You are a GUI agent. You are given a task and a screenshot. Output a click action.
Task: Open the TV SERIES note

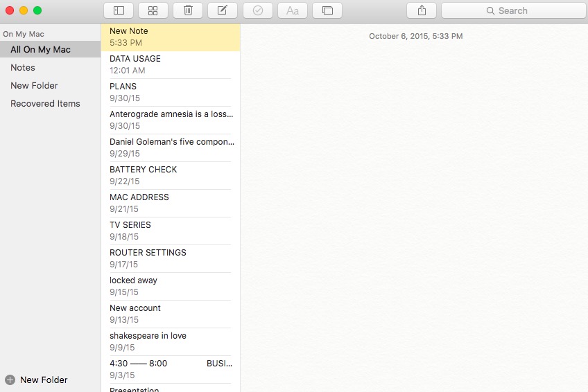tap(171, 231)
